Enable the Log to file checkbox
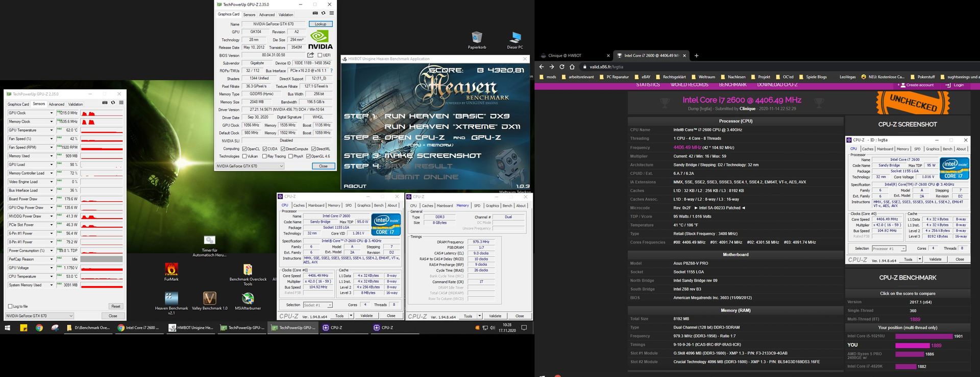 click(x=10, y=307)
